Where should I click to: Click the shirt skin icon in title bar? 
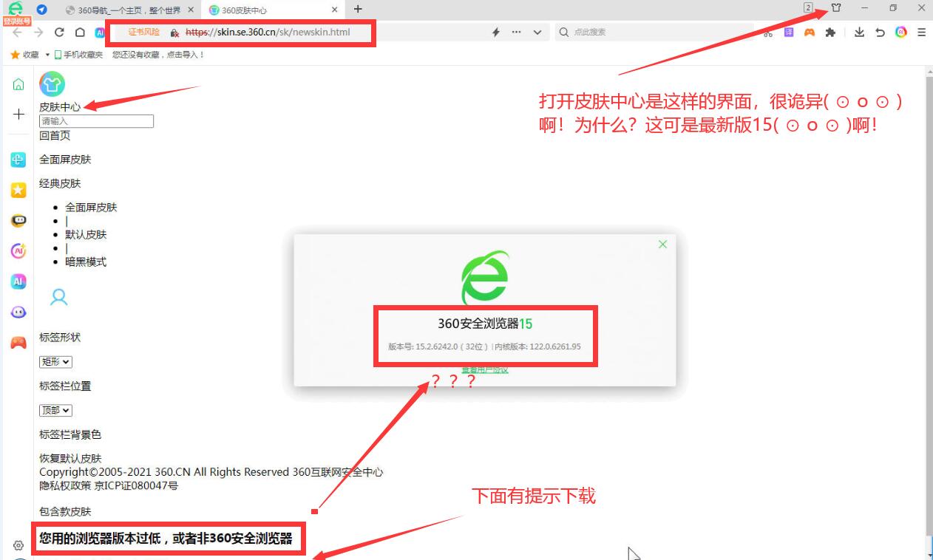click(x=836, y=8)
